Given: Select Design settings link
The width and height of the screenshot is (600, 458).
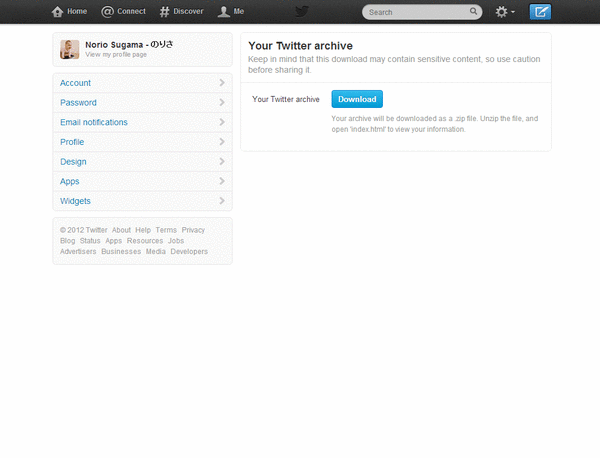Looking at the screenshot, I should (73, 162).
